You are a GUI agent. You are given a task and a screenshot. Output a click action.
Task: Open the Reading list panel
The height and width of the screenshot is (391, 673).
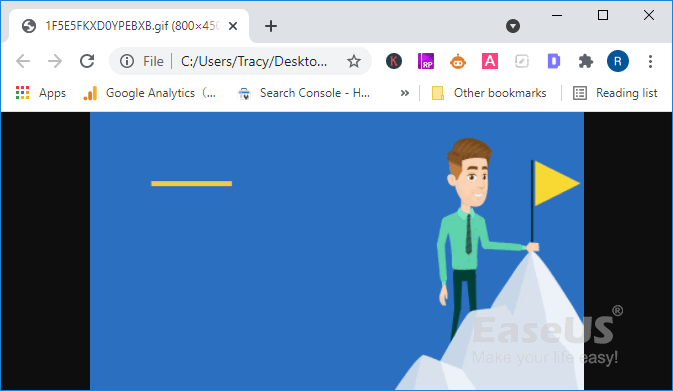pos(615,93)
